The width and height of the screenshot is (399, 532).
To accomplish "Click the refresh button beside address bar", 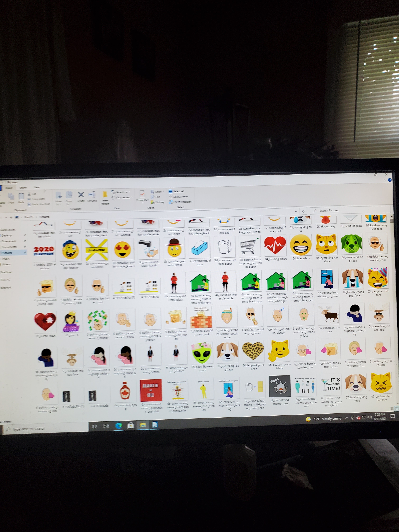I will (x=303, y=211).
